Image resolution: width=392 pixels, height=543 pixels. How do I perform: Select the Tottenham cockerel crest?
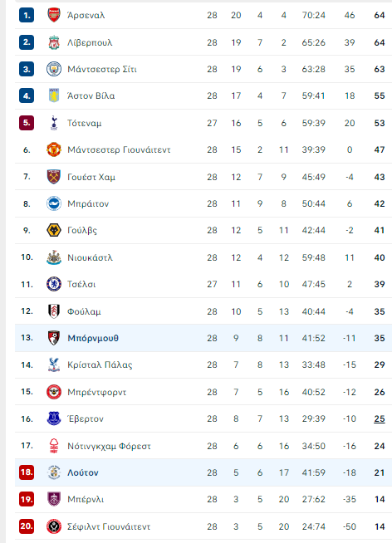click(x=54, y=123)
